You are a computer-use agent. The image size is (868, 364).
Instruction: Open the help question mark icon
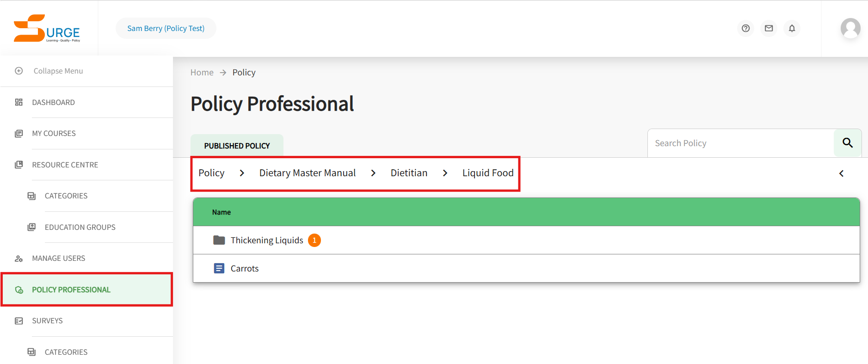pos(745,28)
